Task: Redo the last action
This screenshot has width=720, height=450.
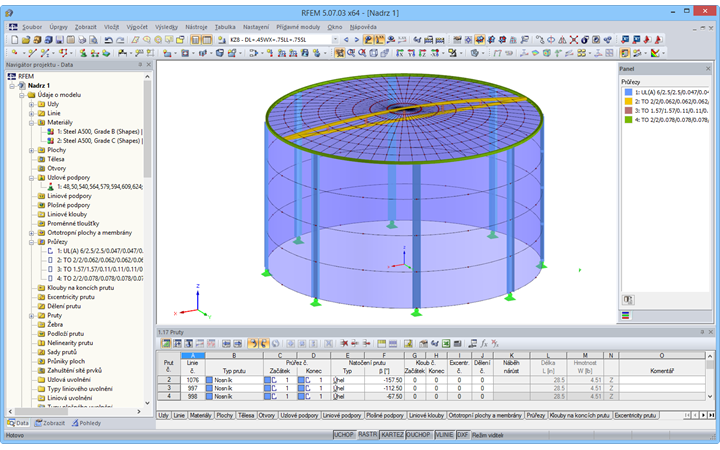Action: (120, 40)
